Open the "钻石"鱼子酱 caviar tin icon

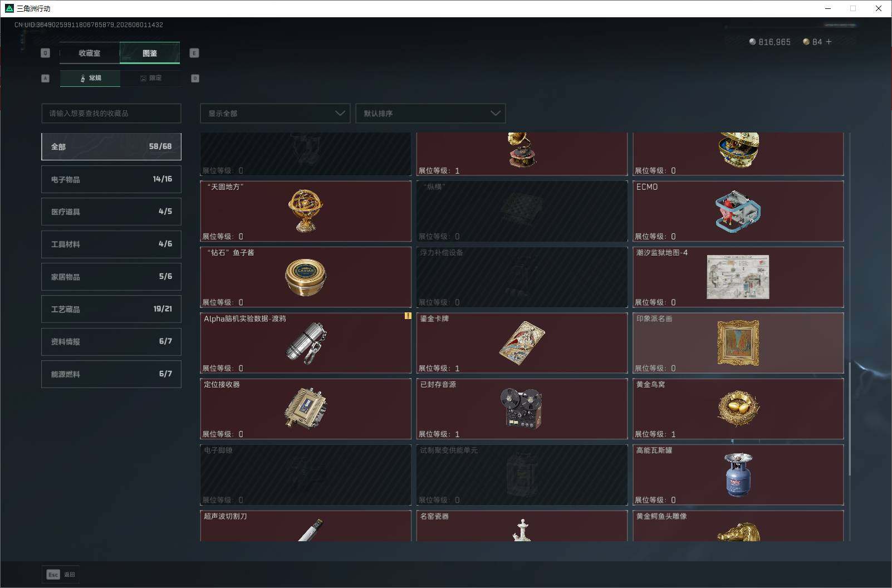(305, 277)
